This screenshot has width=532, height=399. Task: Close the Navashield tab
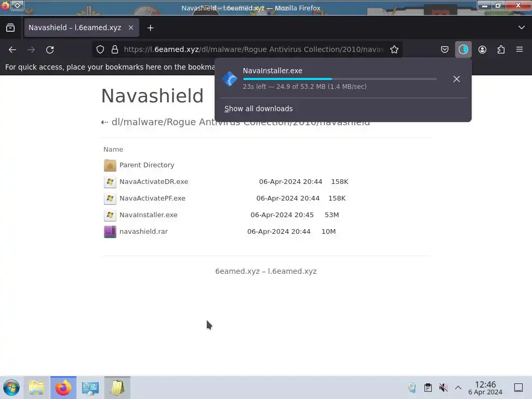point(130,28)
